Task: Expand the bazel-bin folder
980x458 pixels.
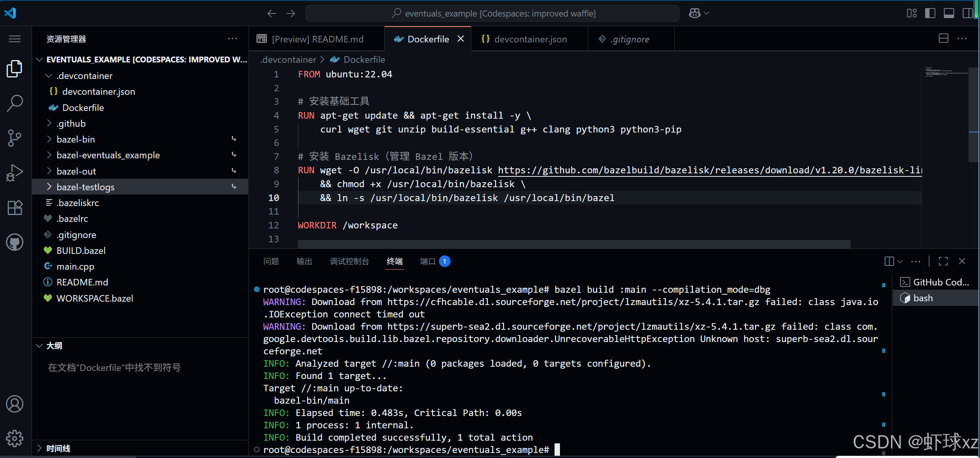Action: pos(141,139)
